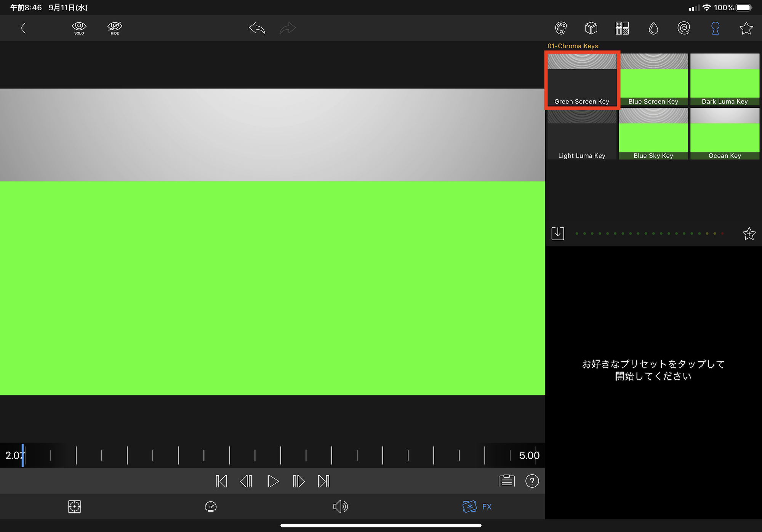The height and width of the screenshot is (532, 762).
Task: Add preset to favorites with star-plus
Action: [x=749, y=233]
